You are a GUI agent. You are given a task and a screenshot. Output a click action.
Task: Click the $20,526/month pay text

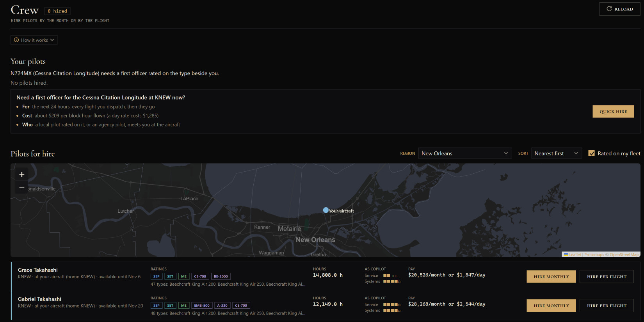click(x=427, y=275)
